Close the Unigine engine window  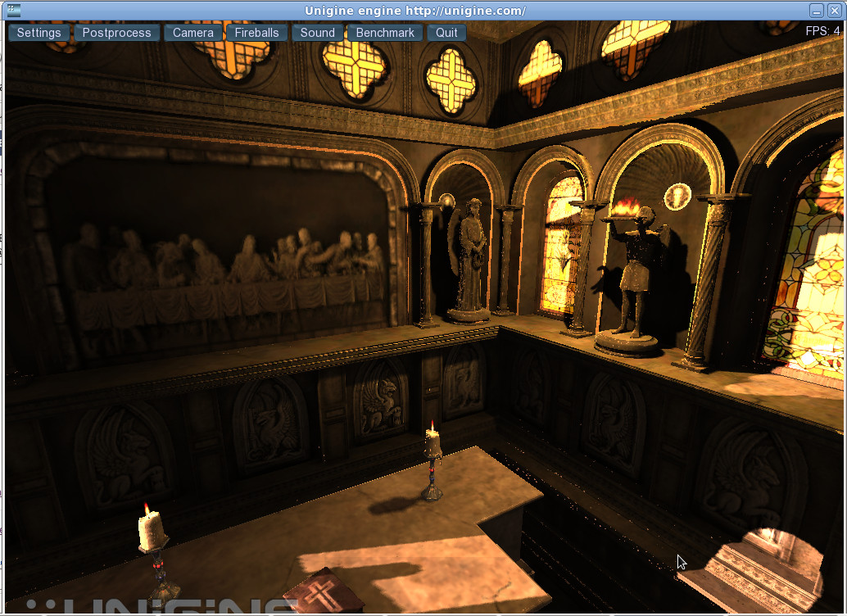tap(834, 10)
